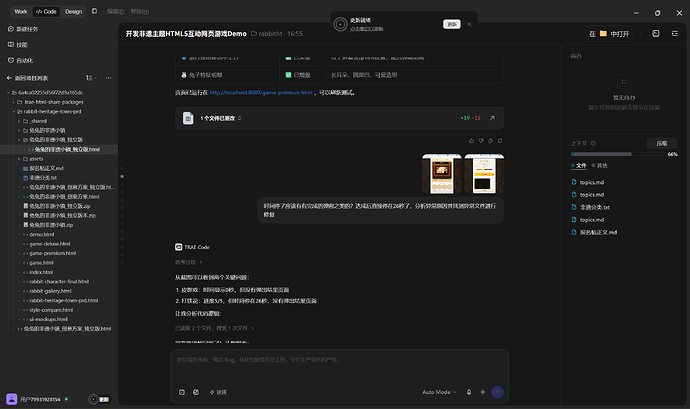Open the 技能 skills entry in the sidebar
690x409 pixels.
tap(18, 45)
